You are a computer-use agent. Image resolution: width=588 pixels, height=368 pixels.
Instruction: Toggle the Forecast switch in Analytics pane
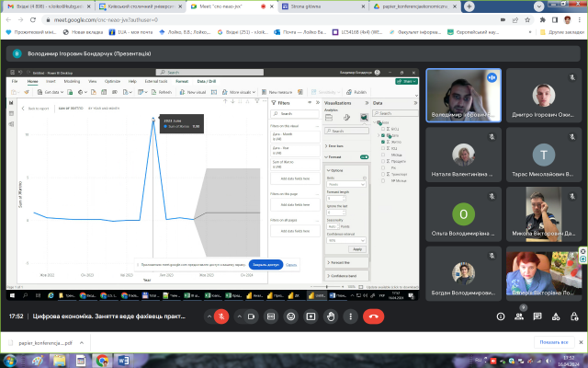point(363,157)
